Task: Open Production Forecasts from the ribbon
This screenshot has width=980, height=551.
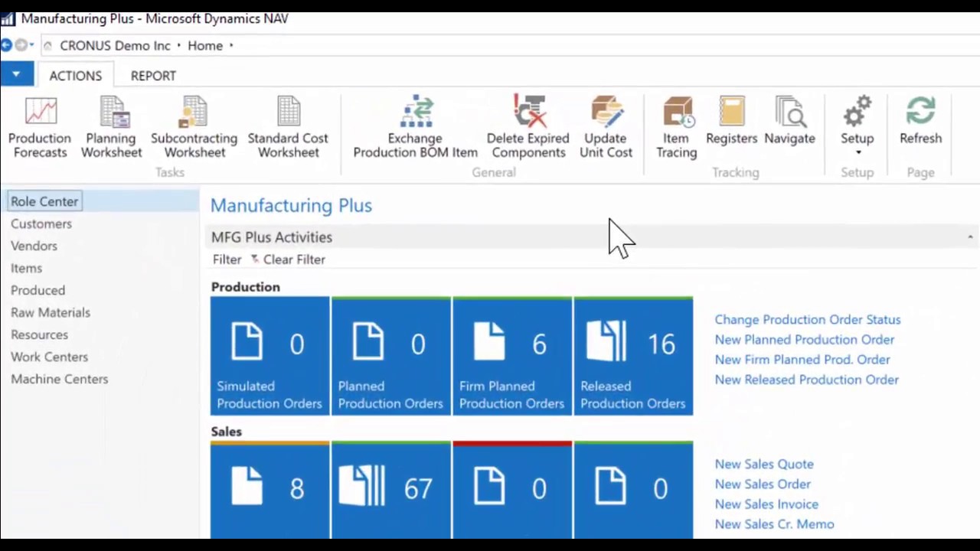Action: 40,127
